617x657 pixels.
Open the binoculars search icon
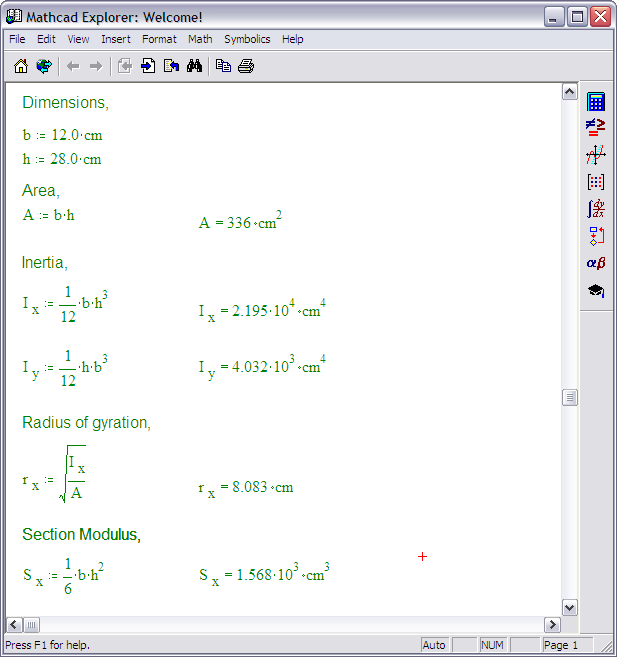[194, 66]
